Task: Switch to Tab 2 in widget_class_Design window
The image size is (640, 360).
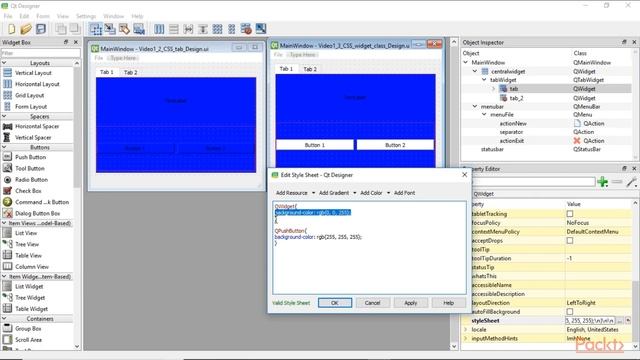Action: click(x=310, y=69)
